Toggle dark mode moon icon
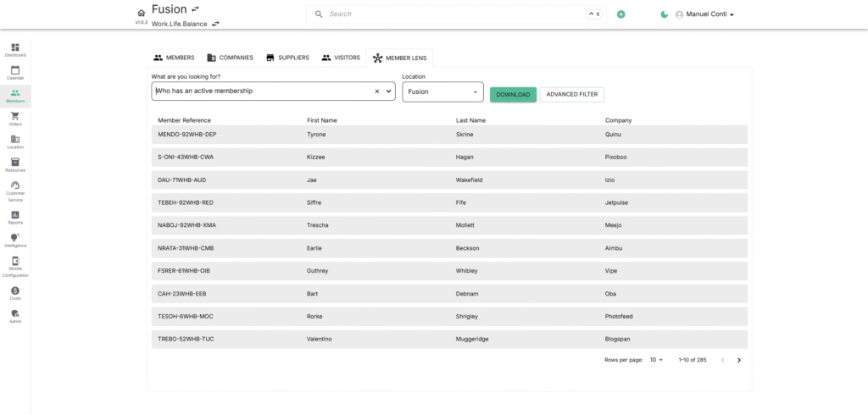The height and width of the screenshot is (415, 868). (665, 14)
